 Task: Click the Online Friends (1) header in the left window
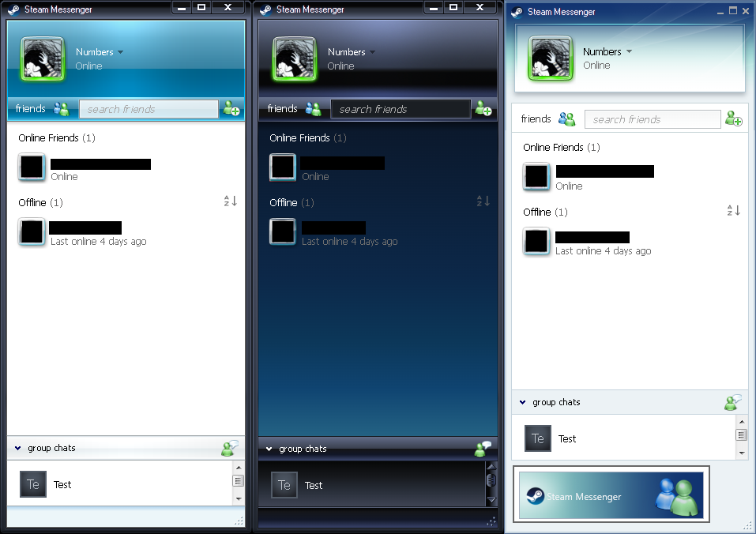pyautogui.click(x=57, y=137)
